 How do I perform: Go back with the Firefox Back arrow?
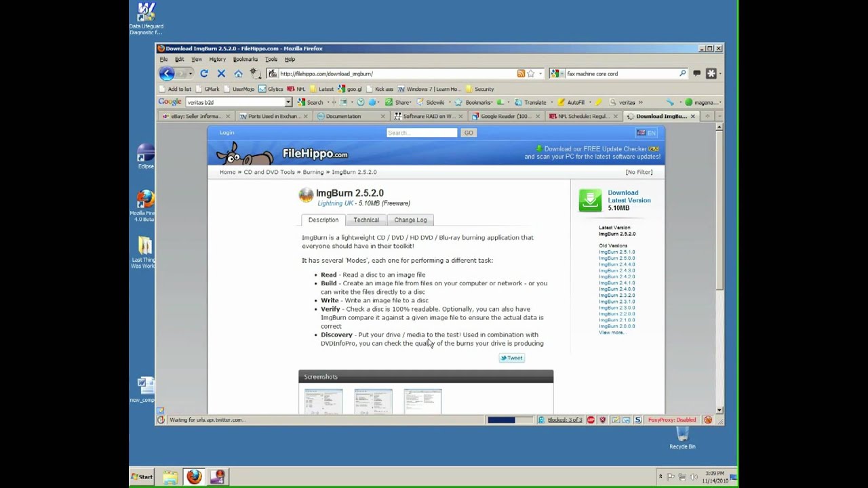(167, 73)
